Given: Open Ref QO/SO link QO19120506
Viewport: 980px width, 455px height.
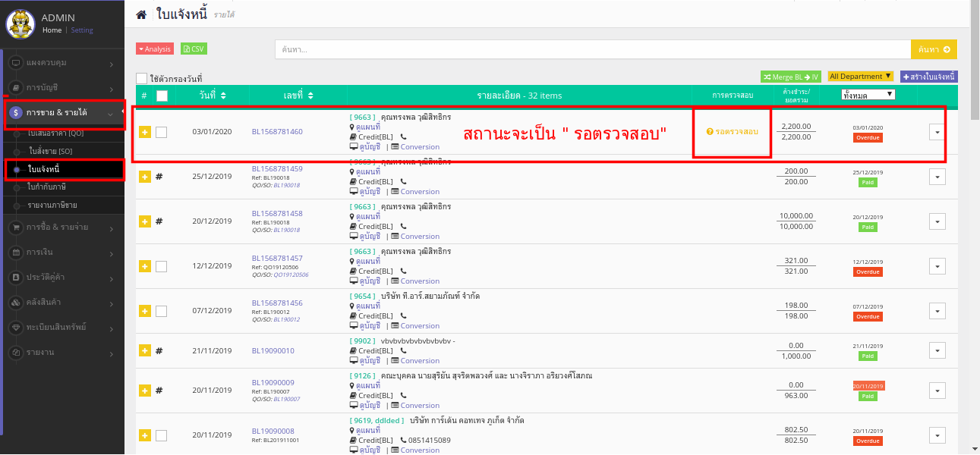Looking at the screenshot, I should coord(291,275).
